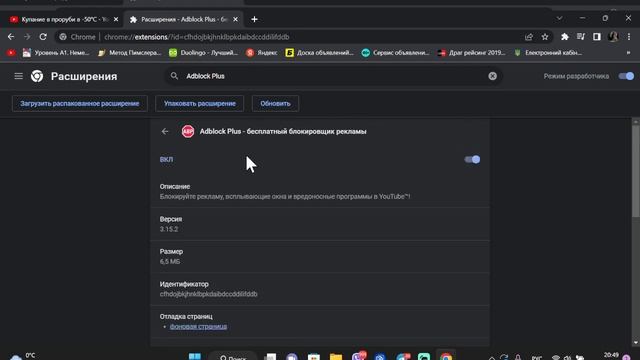Screen dimensions: 640x360
Task: Close the YouTube video tab
Action: 116,19
